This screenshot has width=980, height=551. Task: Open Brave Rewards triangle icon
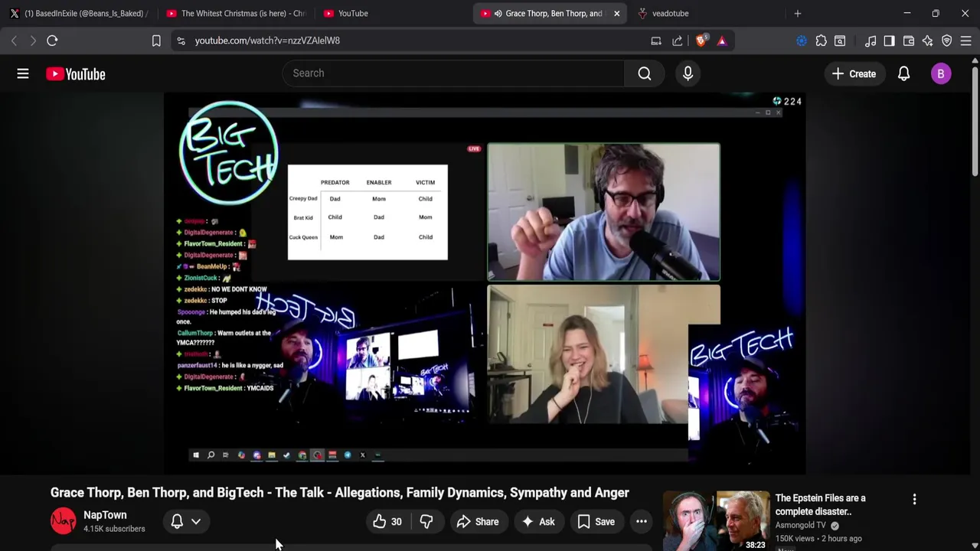tap(722, 41)
